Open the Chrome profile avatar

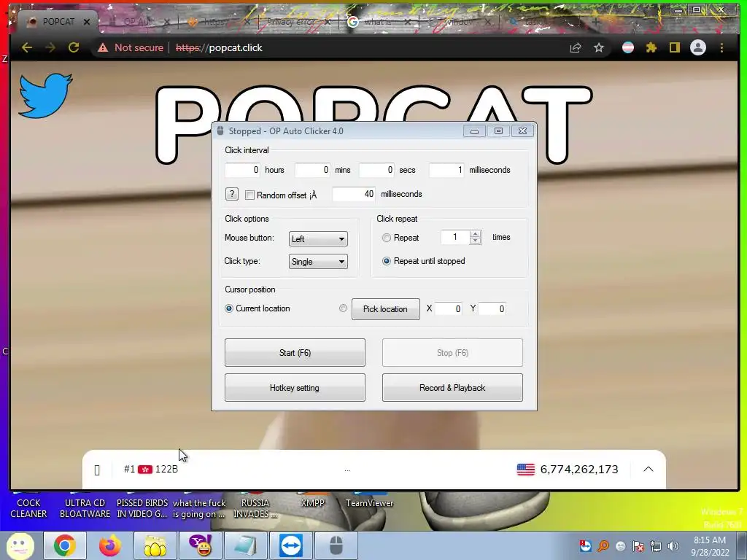tap(698, 47)
